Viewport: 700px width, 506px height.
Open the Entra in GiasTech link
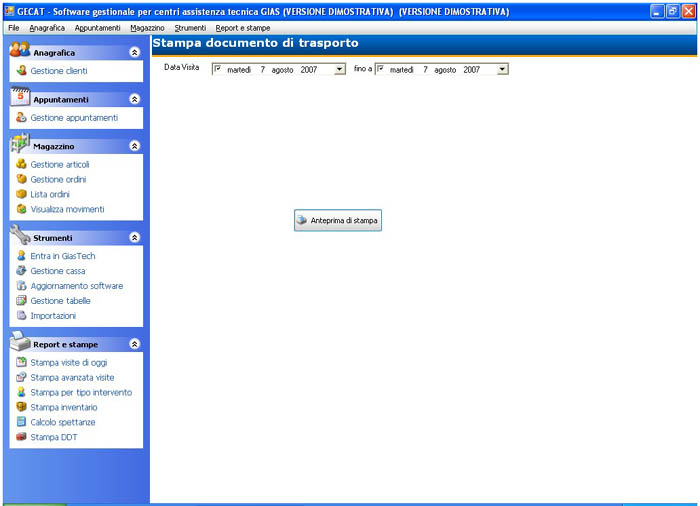pyautogui.click(x=63, y=256)
